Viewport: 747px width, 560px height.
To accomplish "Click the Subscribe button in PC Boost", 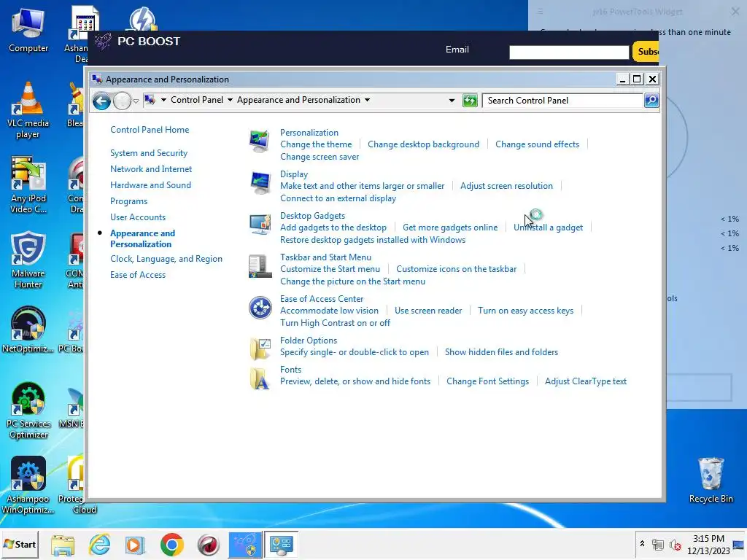I will tap(646, 52).
